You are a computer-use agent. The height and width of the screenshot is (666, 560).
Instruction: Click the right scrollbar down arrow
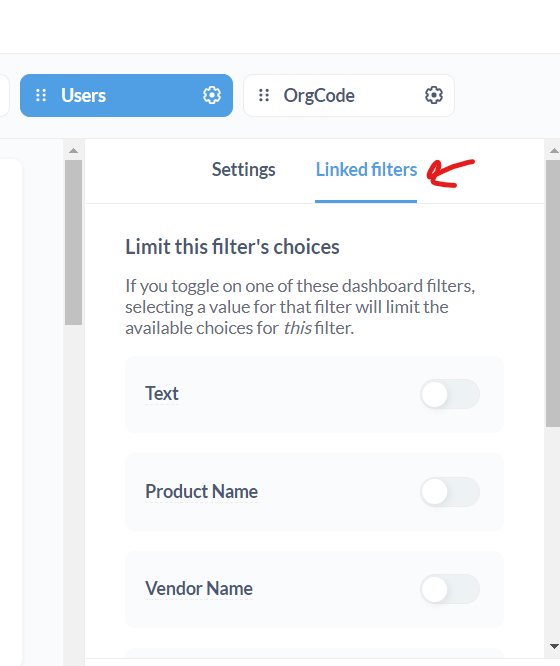tap(554, 646)
